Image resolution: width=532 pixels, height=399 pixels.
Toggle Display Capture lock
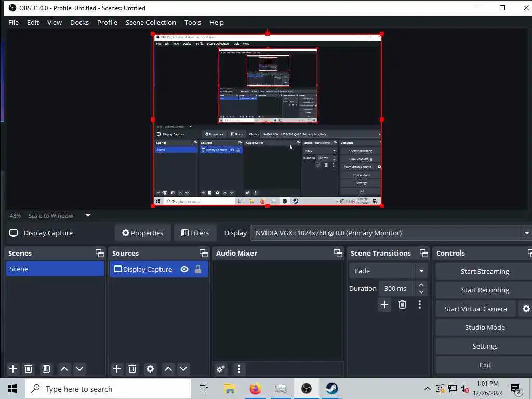coord(198,269)
